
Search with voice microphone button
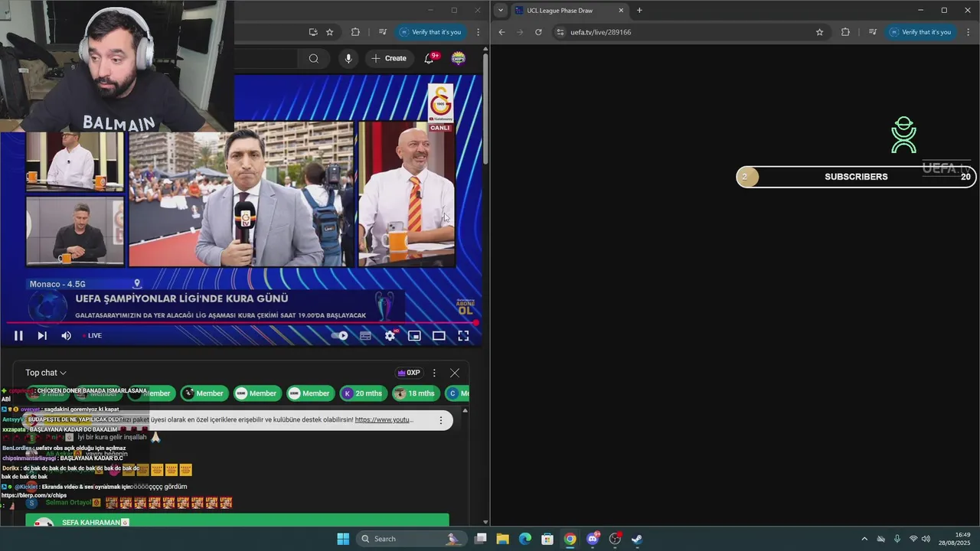tap(348, 58)
